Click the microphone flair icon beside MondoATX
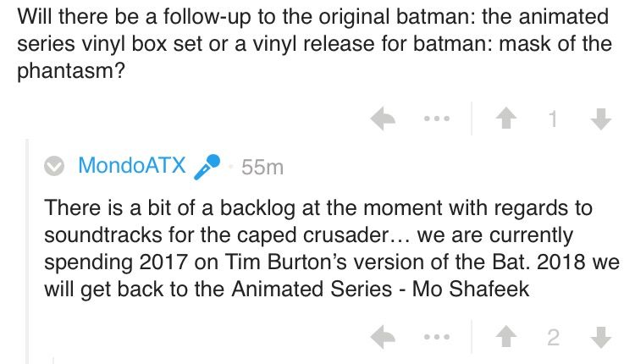This screenshot has width=635, height=364. point(207,167)
